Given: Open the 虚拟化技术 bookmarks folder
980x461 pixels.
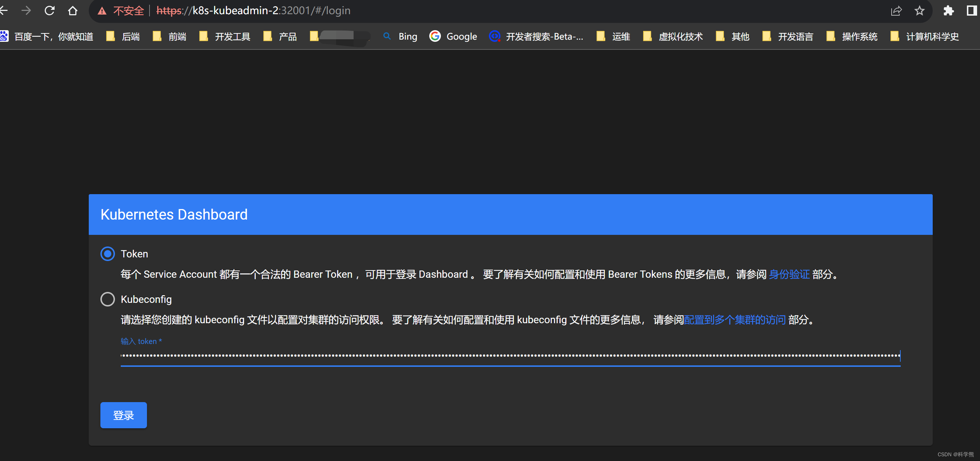Looking at the screenshot, I should [673, 36].
